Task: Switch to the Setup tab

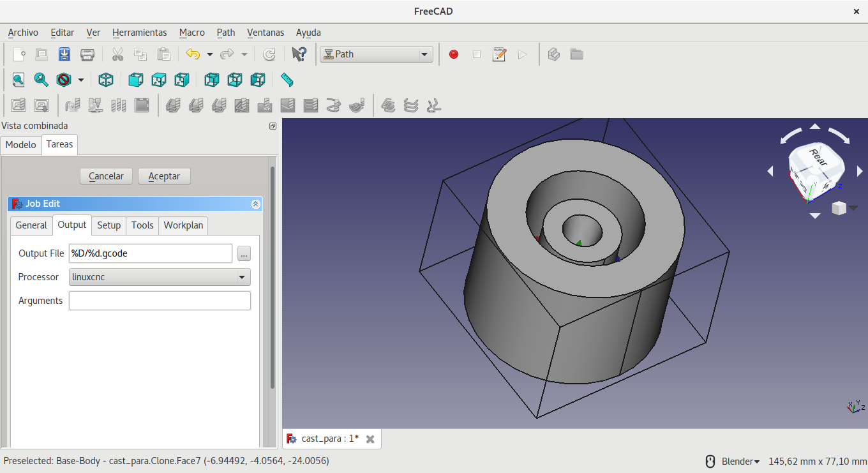Action: click(x=108, y=225)
